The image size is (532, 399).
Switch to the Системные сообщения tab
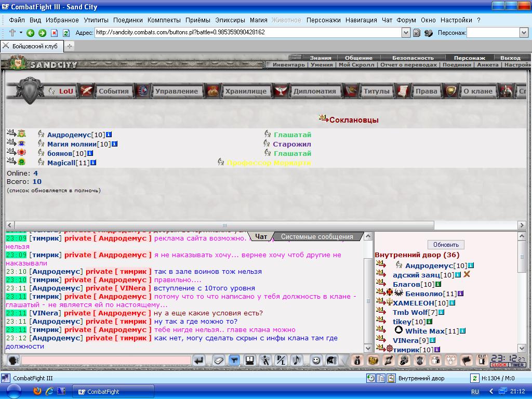coord(317,236)
